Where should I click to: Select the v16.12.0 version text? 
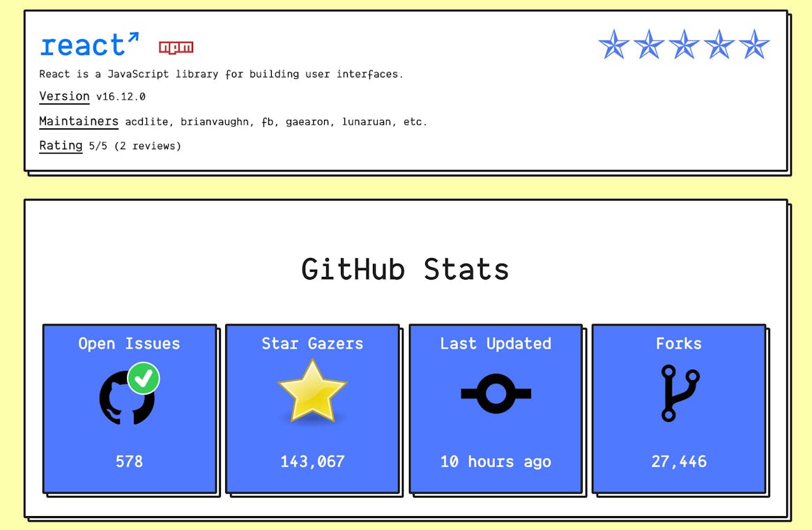click(x=121, y=97)
